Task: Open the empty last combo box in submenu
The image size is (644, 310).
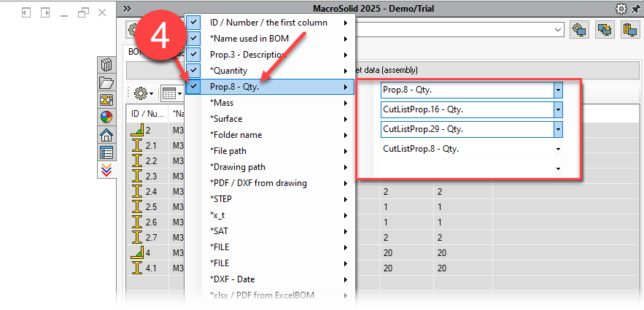Action: pyautogui.click(x=558, y=168)
